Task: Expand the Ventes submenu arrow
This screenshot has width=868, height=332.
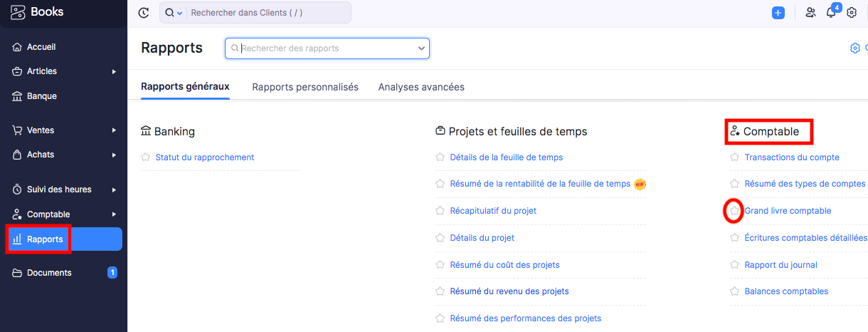Action: [x=114, y=130]
